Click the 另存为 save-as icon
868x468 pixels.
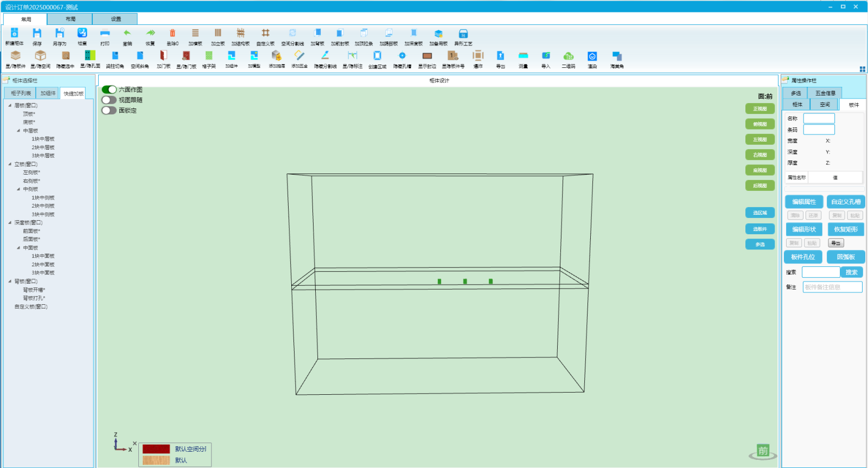(x=60, y=34)
